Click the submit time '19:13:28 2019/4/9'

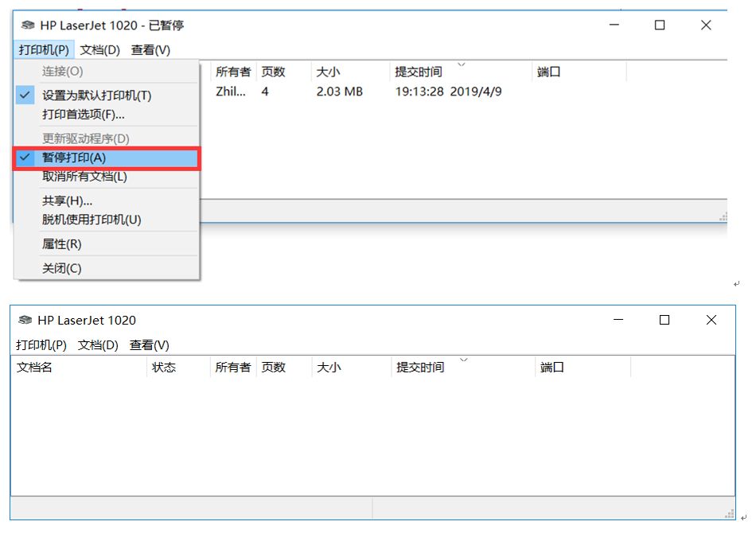pos(448,91)
